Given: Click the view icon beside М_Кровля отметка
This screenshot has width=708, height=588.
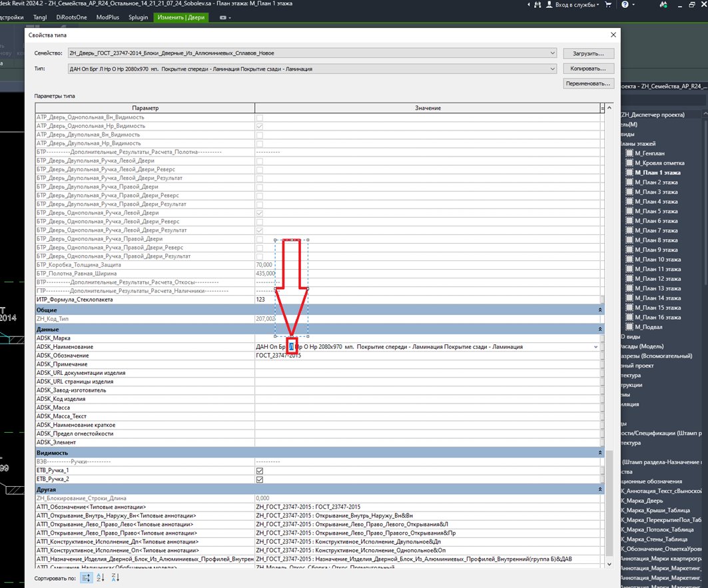Looking at the screenshot, I should coord(629,162).
